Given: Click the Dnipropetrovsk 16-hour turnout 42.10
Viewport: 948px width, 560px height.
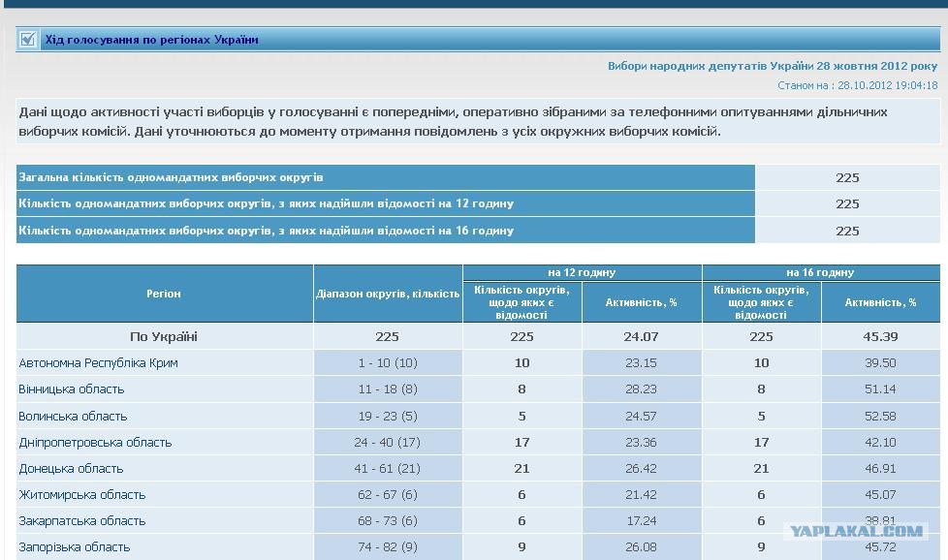Looking at the screenshot, I should 880,442.
